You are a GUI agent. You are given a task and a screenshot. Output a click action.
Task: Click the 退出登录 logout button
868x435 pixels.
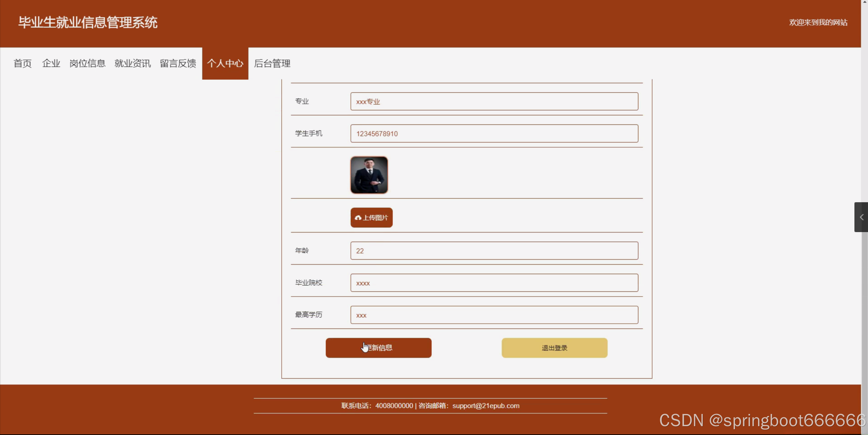point(554,348)
